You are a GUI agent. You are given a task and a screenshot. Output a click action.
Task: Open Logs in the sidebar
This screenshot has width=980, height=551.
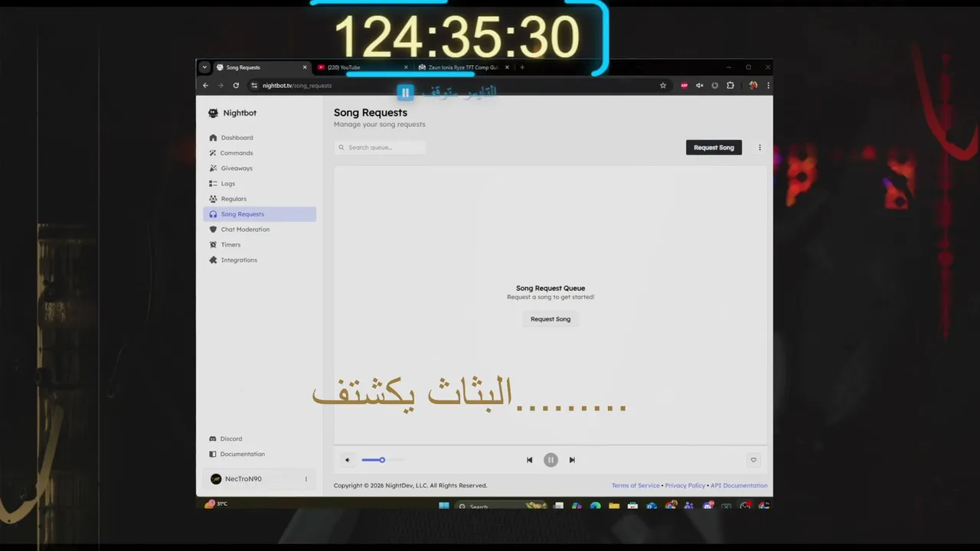260,184
